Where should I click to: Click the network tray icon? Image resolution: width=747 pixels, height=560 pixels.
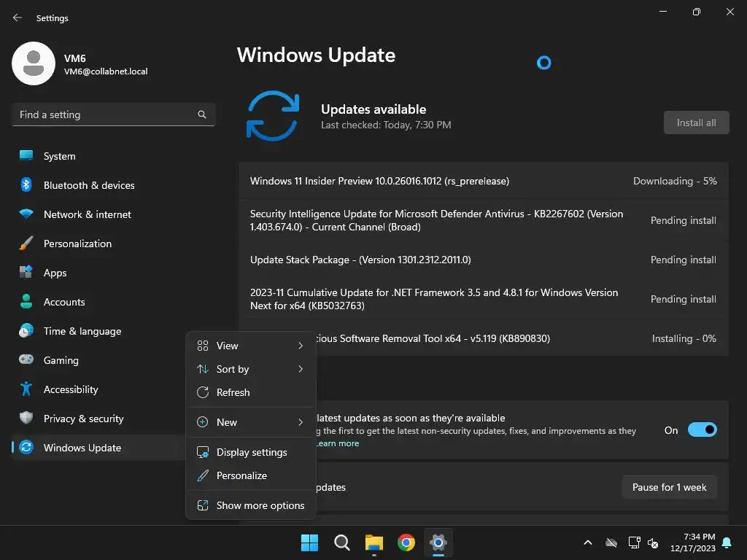[x=634, y=542]
